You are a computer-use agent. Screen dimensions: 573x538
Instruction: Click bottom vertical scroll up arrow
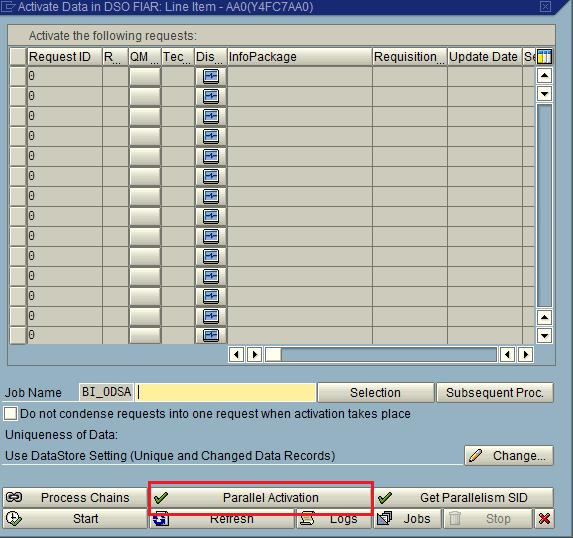point(544,317)
